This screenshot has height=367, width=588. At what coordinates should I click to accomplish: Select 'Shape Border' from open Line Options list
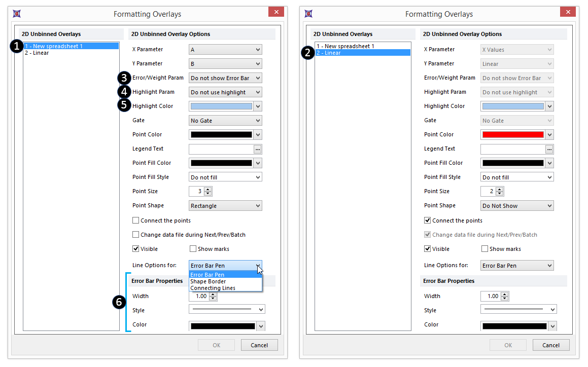208,281
